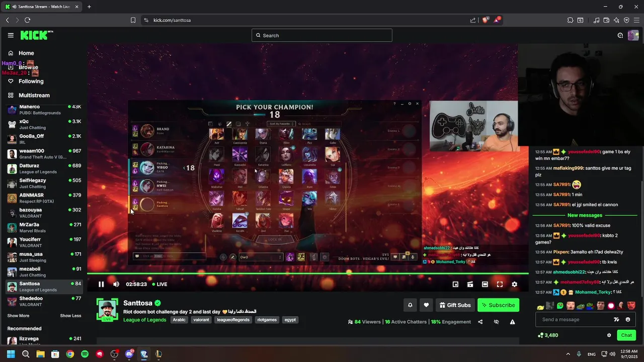This screenshot has height=362, width=644.
Task: Open the Multistream sidebar item
Action: click(44, 96)
